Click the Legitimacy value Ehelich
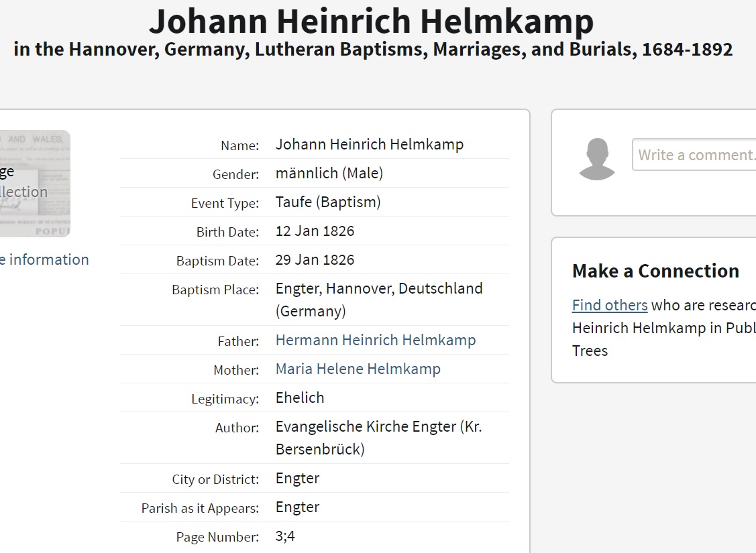 click(300, 397)
